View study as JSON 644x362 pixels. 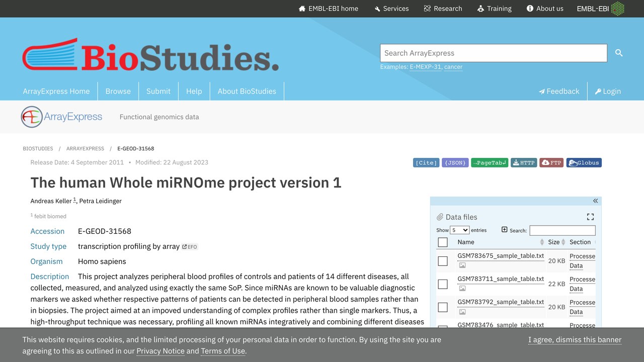click(455, 162)
